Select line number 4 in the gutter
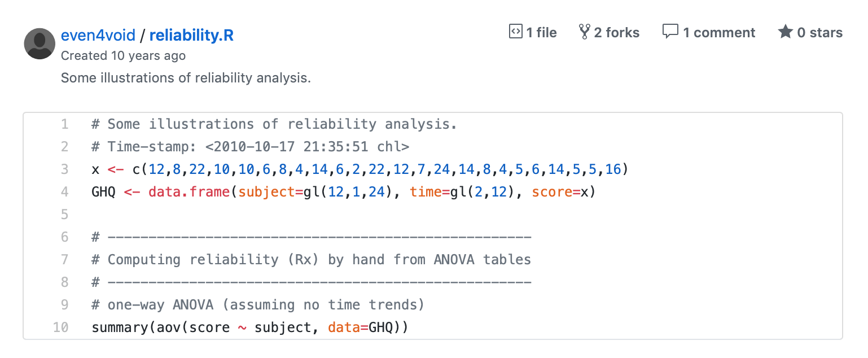Image resolution: width=868 pixels, height=358 pixels. [x=64, y=192]
